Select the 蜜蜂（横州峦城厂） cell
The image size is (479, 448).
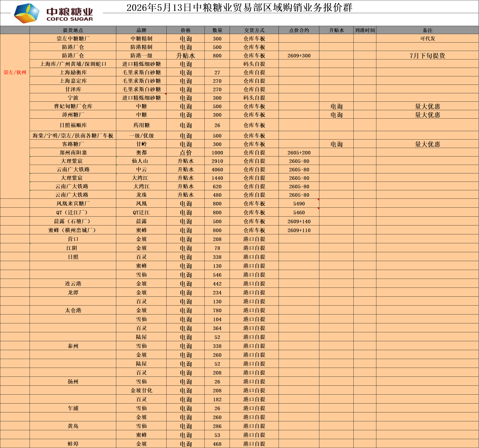click(x=73, y=230)
